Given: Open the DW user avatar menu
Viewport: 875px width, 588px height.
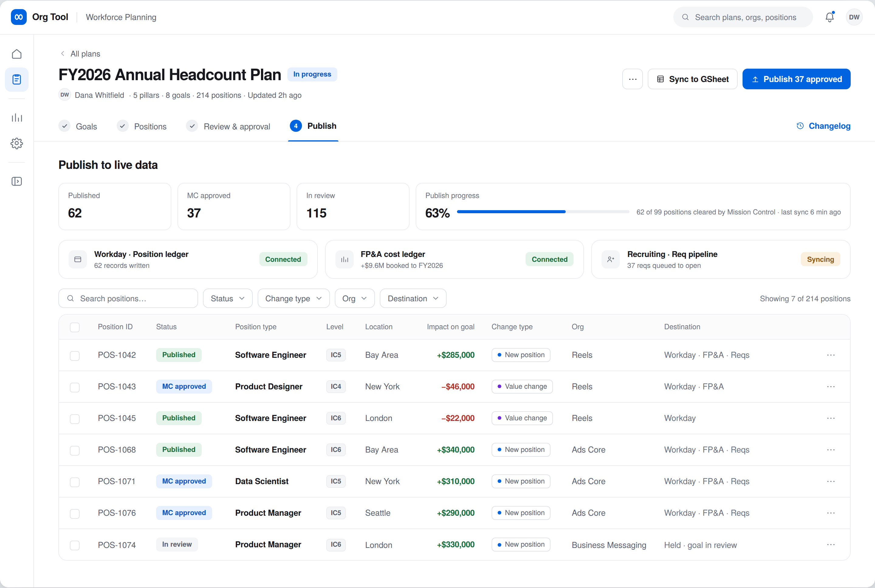Looking at the screenshot, I should pyautogui.click(x=854, y=17).
